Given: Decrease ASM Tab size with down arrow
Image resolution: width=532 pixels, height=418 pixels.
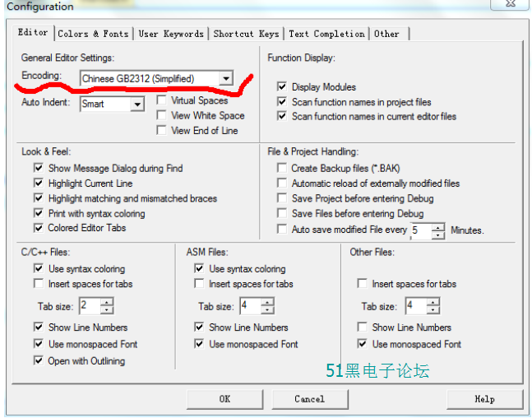Looking at the screenshot, I should pos(267,309).
